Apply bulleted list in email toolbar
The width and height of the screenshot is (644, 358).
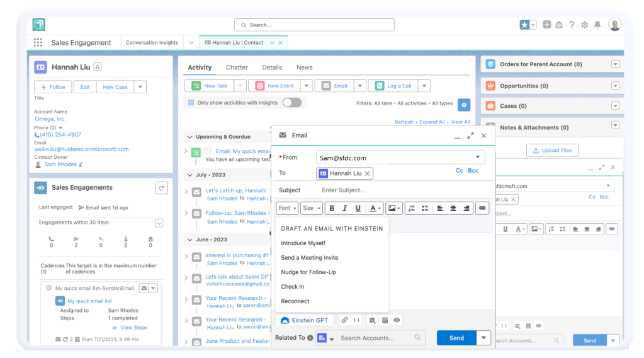[425, 209]
